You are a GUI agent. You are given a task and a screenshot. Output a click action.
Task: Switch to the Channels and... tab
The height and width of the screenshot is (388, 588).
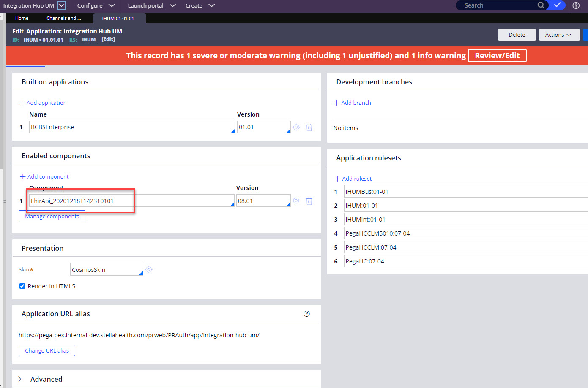coord(64,18)
